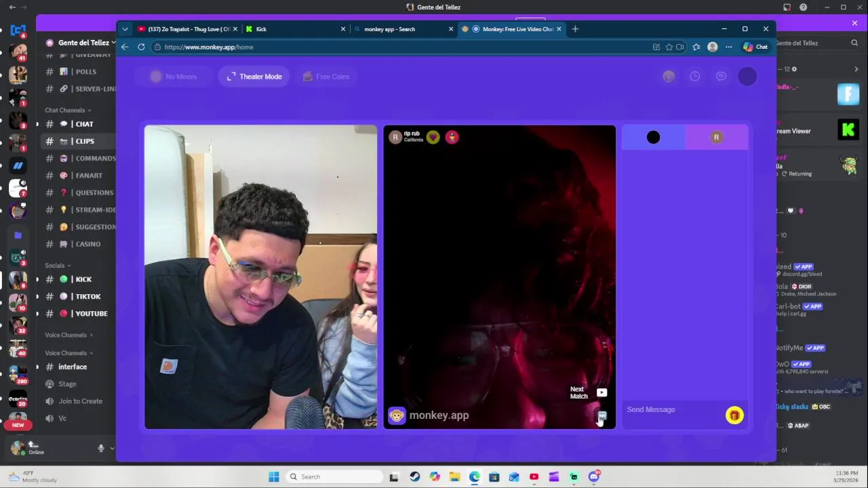
Task: Open Microsoft Store from the taskbar
Action: point(494,476)
